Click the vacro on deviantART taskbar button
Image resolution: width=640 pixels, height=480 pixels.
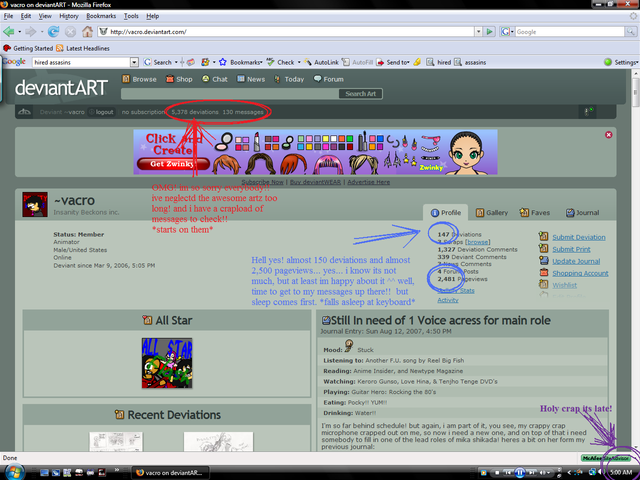point(171,473)
